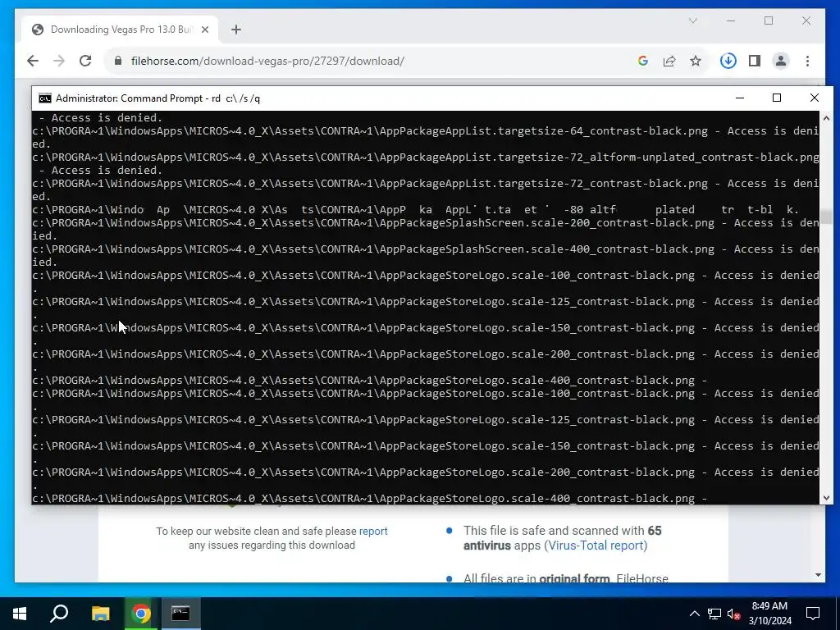Close the Command Prompt window

click(815, 98)
